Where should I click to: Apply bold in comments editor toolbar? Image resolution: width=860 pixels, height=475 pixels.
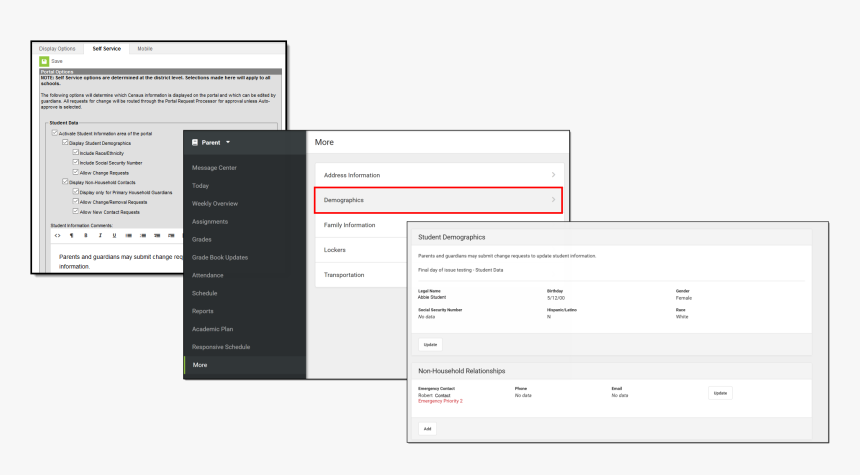tap(86, 235)
